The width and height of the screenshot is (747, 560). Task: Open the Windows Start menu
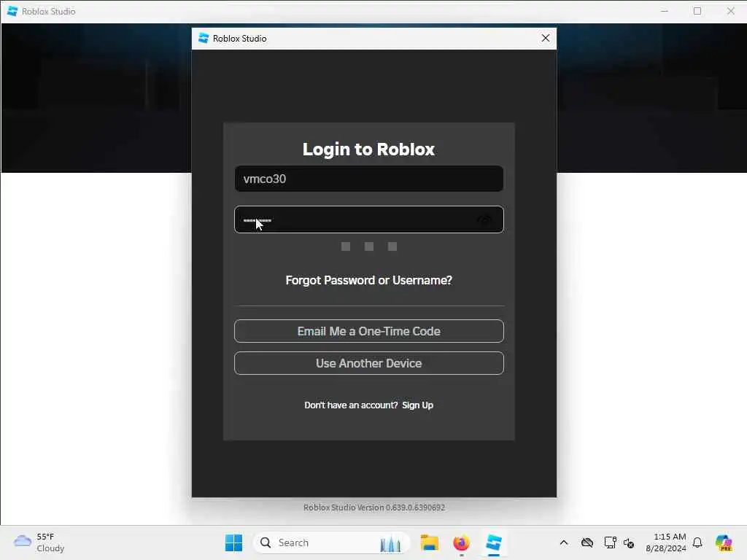coord(233,542)
